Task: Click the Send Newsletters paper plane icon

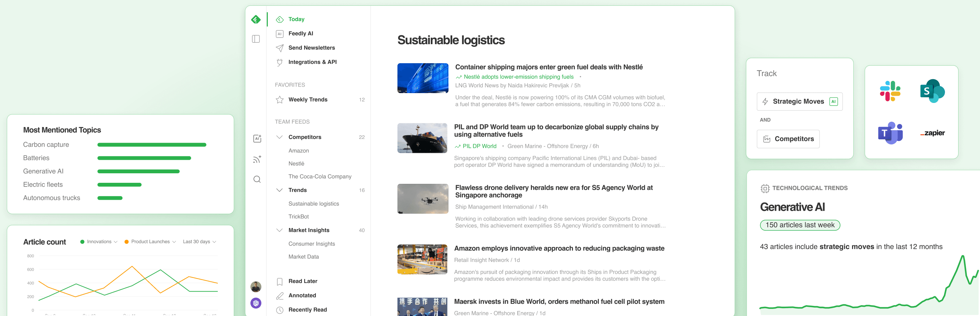Action: point(280,48)
